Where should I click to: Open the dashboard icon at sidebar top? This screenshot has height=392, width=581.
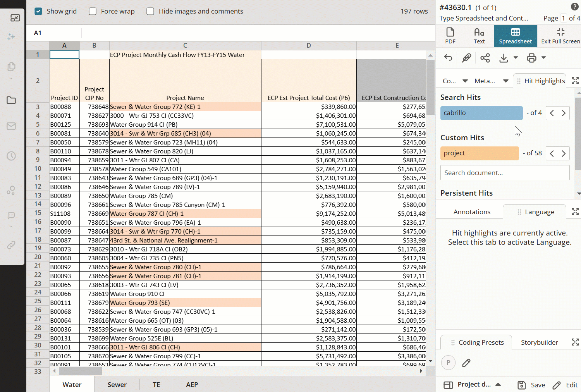click(x=15, y=18)
